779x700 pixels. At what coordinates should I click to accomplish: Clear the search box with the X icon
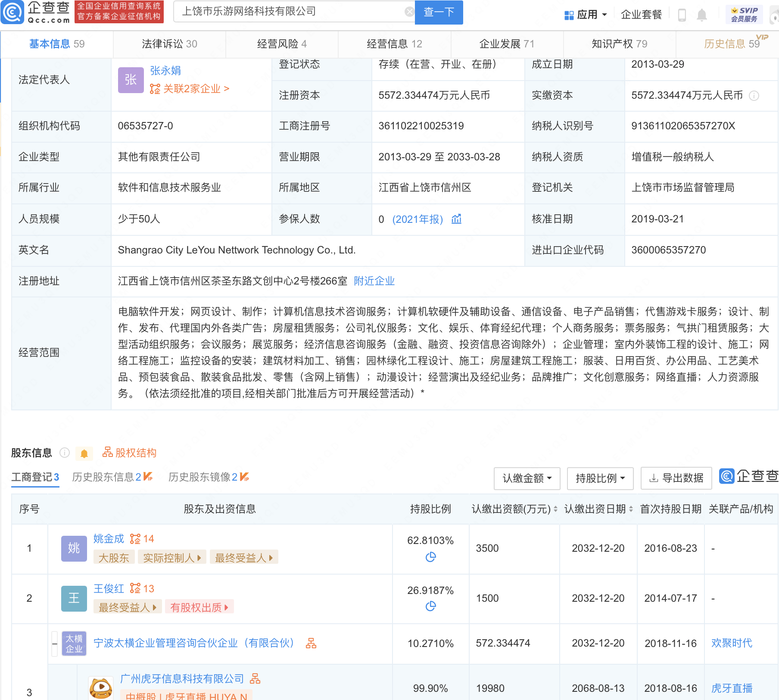click(409, 12)
